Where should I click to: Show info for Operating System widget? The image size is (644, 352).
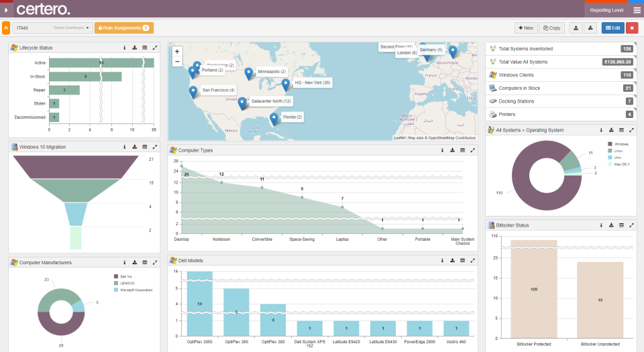(x=601, y=130)
